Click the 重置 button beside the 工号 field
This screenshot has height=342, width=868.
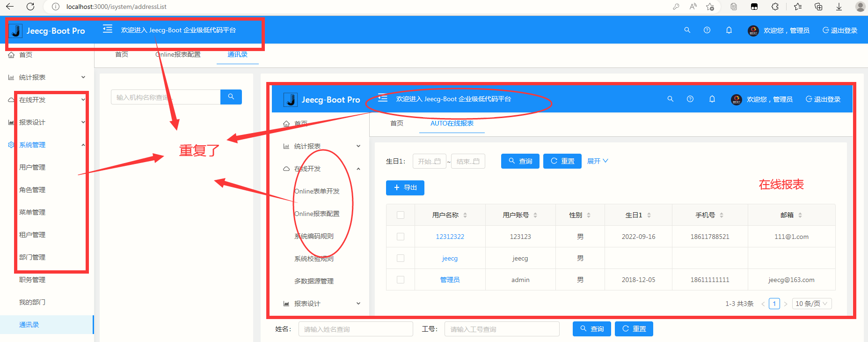tap(634, 329)
